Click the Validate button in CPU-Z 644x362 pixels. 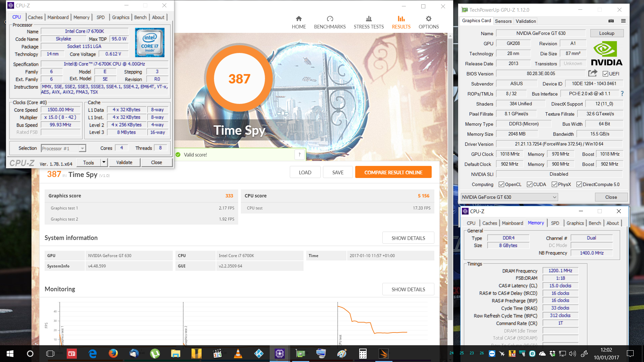124,162
